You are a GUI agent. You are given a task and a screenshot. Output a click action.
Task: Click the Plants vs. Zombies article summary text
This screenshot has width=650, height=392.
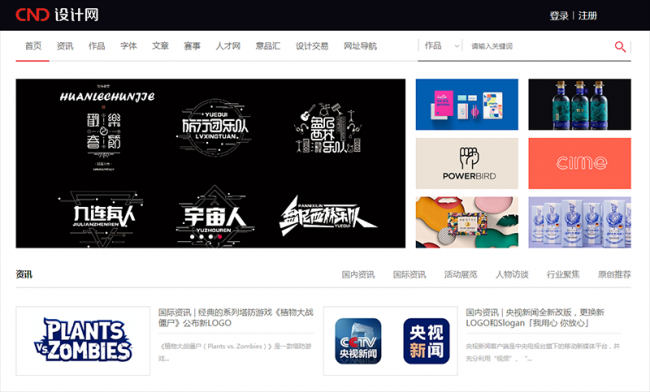[235, 352]
